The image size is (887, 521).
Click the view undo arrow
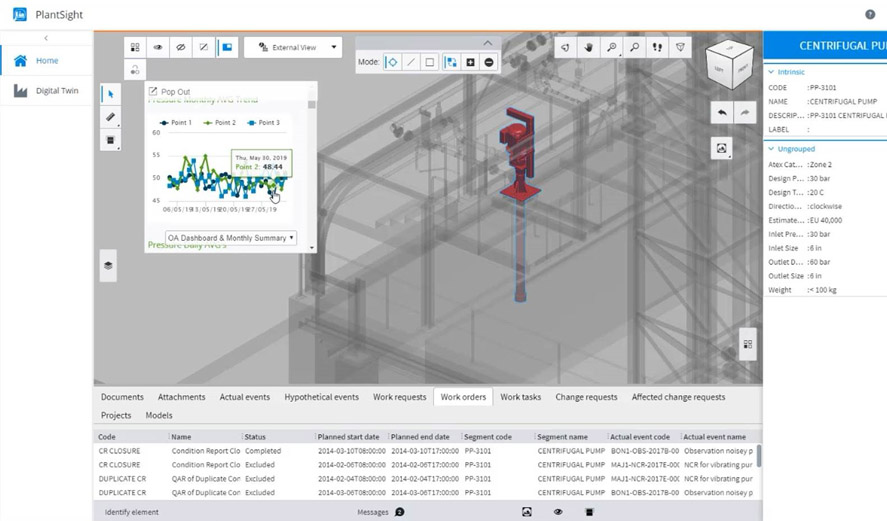click(x=722, y=113)
